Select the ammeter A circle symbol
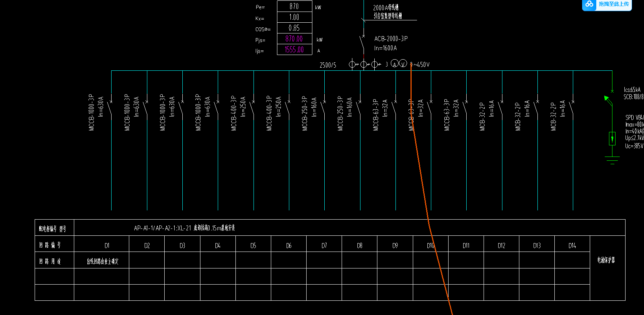 [x=395, y=63]
